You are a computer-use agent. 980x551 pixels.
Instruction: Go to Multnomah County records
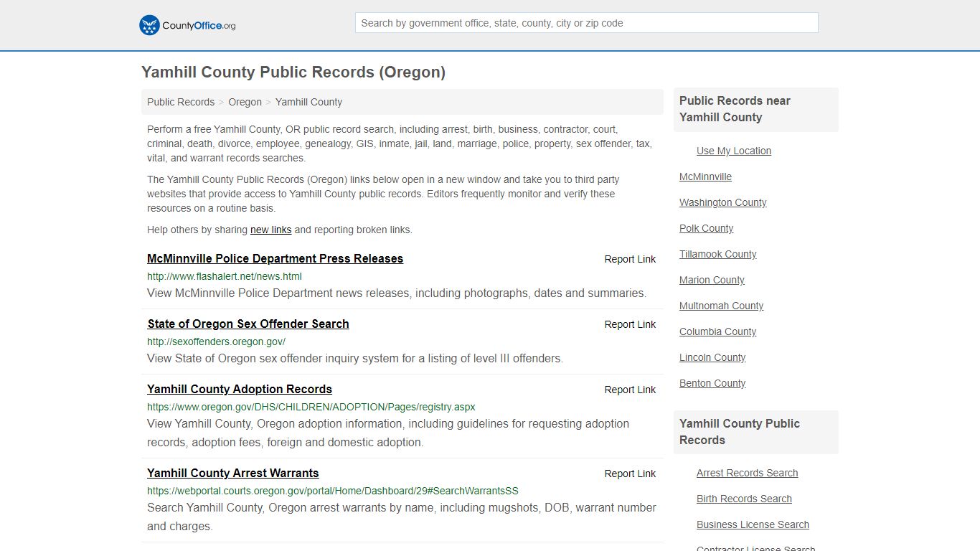721,306
